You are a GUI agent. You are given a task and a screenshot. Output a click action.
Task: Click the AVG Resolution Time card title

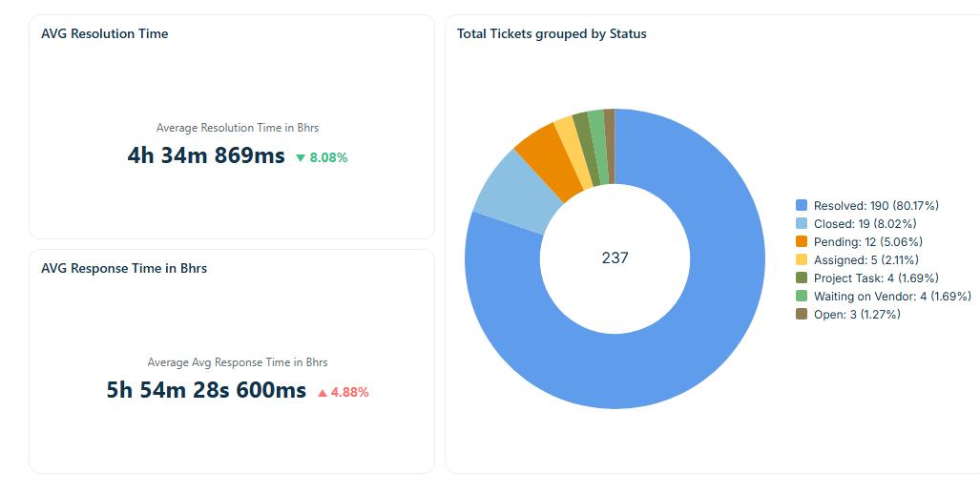click(x=104, y=33)
